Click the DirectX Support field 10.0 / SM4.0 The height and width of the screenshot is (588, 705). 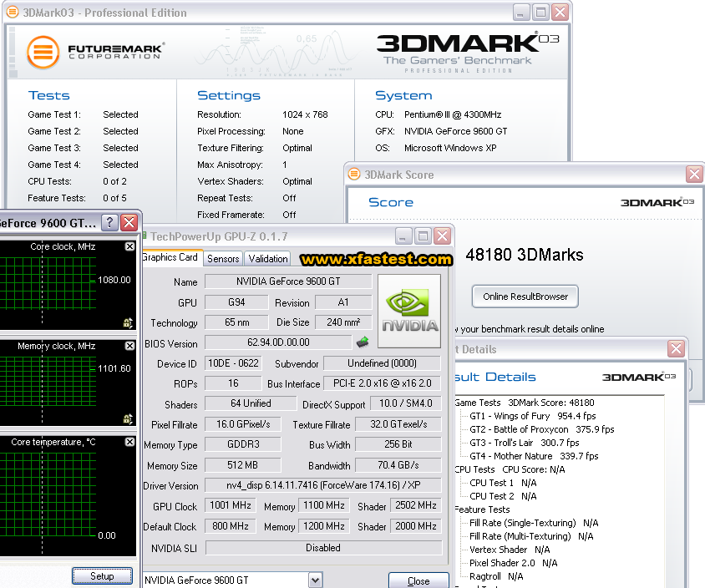point(406,403)
